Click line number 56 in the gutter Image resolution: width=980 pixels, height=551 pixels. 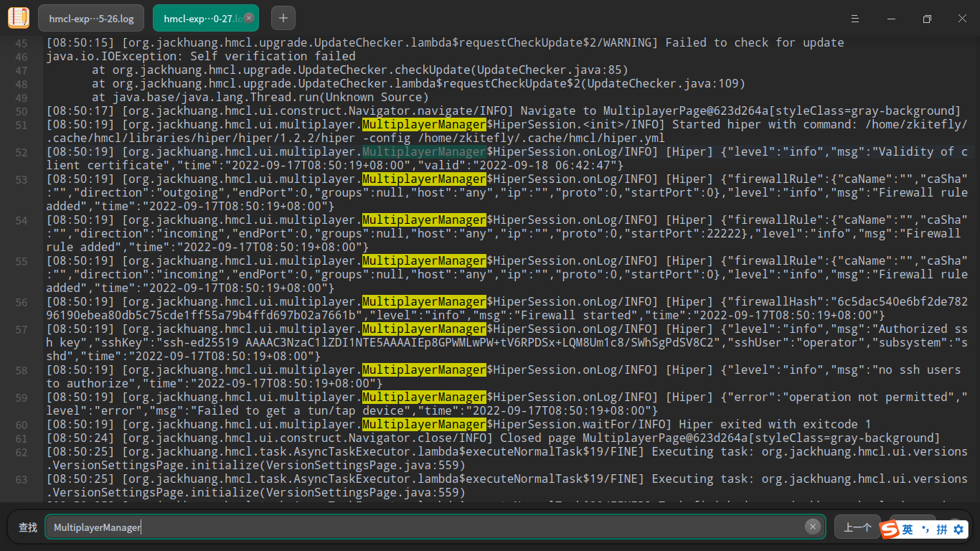coord(21,302)
